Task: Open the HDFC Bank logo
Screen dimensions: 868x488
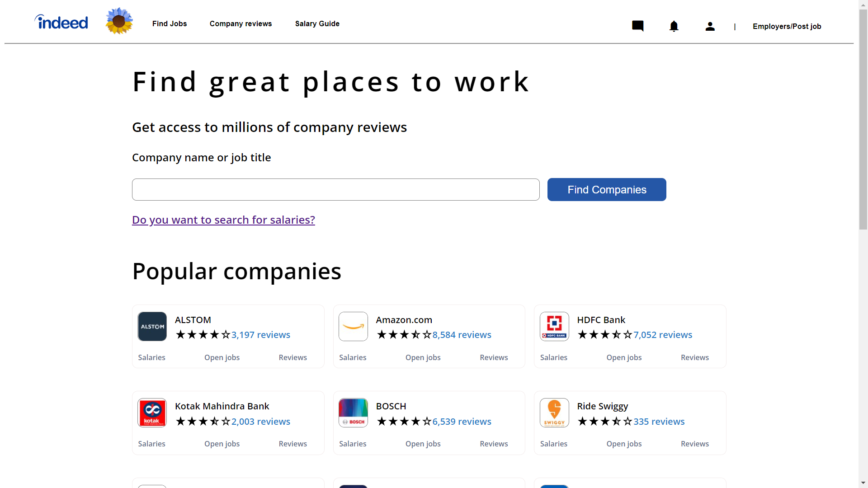Action: coord(554,326)
